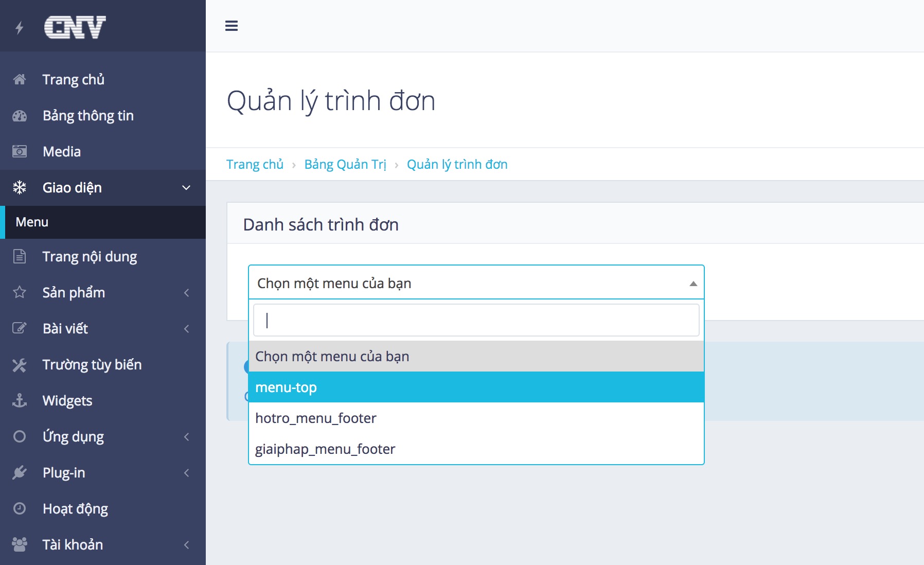Screen dimensions: 924x565
Task: Click the star icon for Sản phẩm
Action: 20,292
